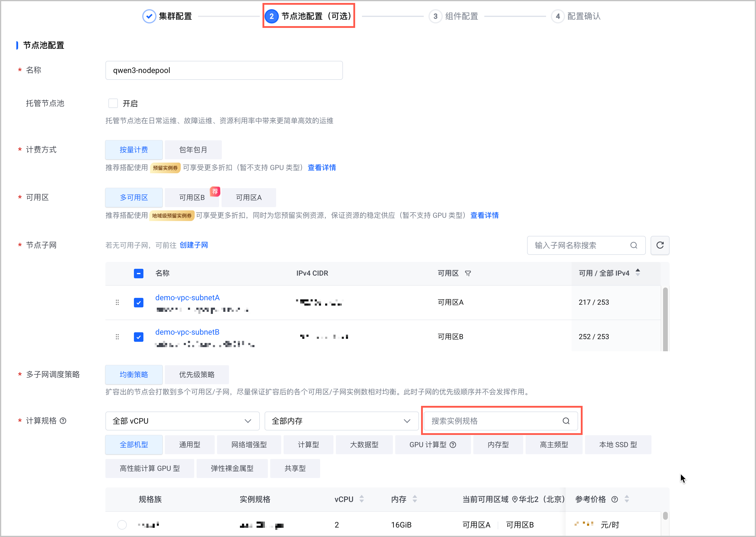Filter by 内存型 instances
The image size is (756, 537).
pos(498,445)
